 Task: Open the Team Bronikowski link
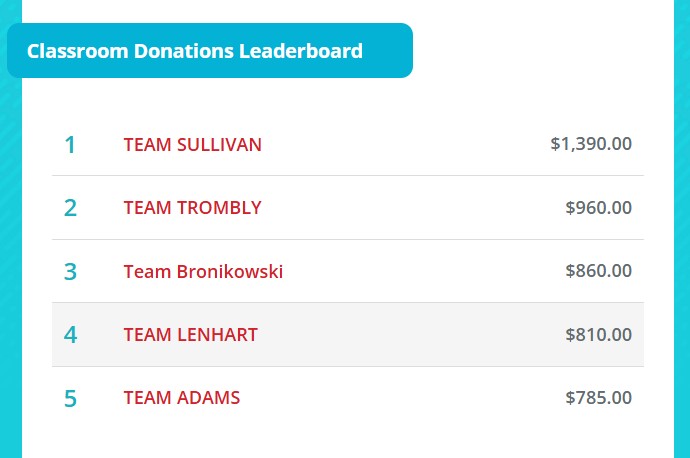point(203,271)
